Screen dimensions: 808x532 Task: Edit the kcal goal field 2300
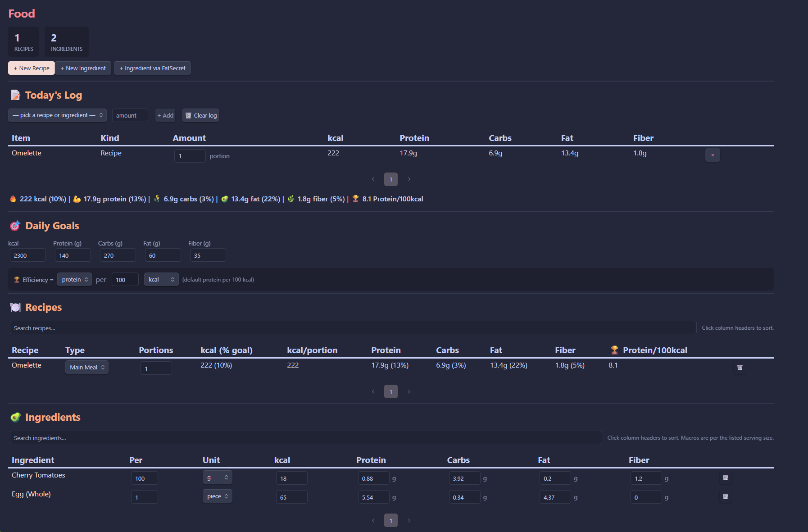click(28, 255)
